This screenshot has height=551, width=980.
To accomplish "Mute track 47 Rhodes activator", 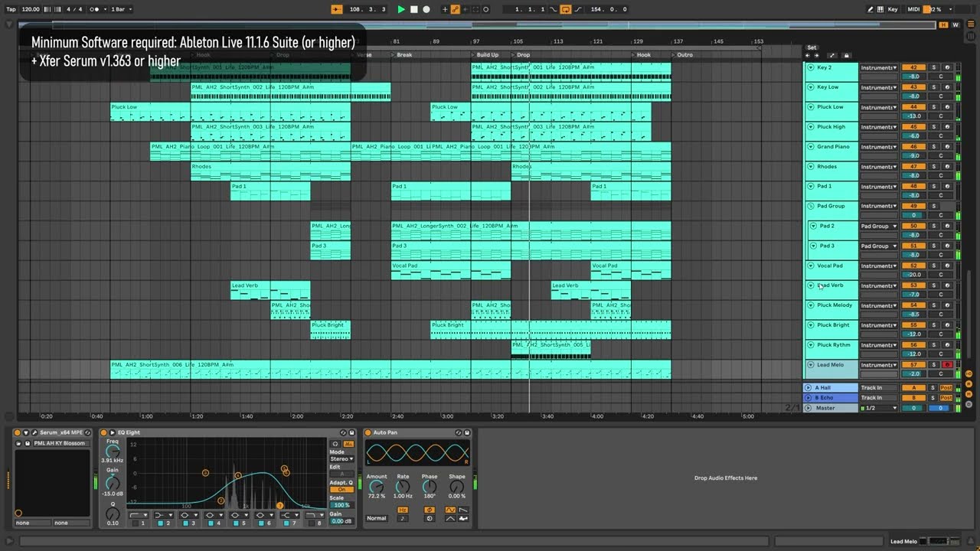I will click(913, 167).
